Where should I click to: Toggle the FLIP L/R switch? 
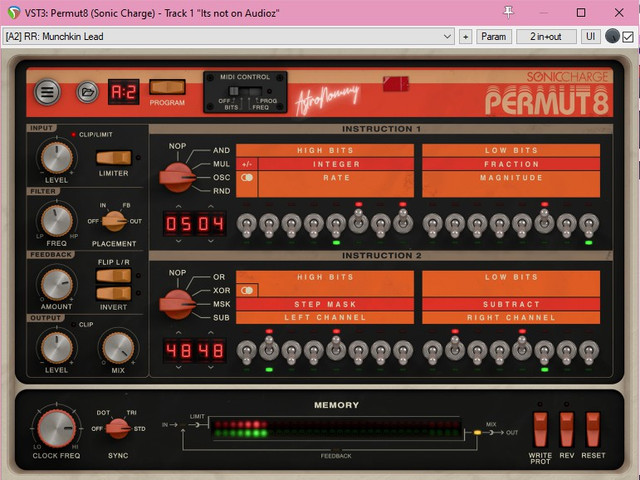pyautogui.click(x=113, y=276)
